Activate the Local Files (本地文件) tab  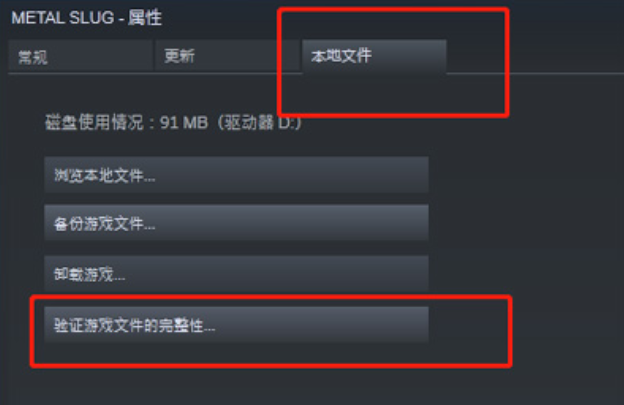pyautogui.click(x=374, y=56)
